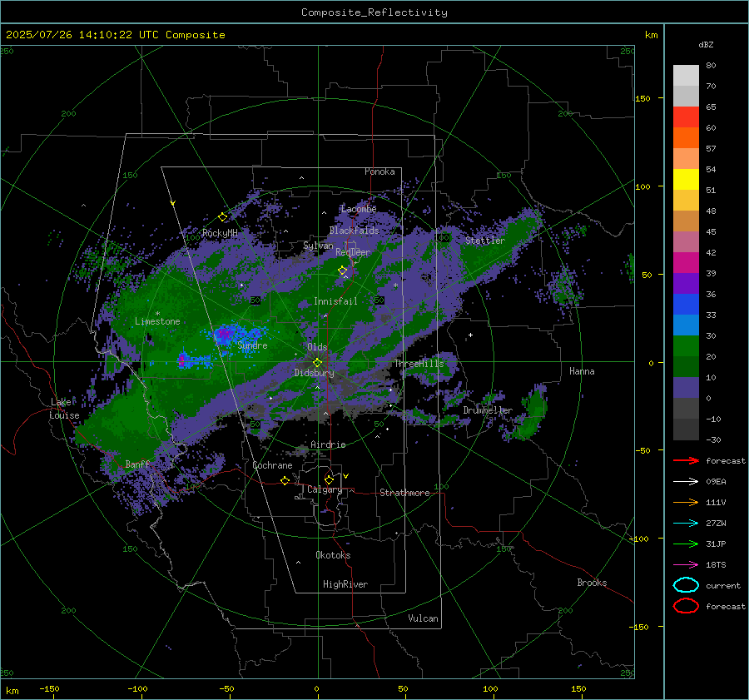Click the Brooks city label
The width and height of the screenshot is (749, 700).
click(592, 583)
